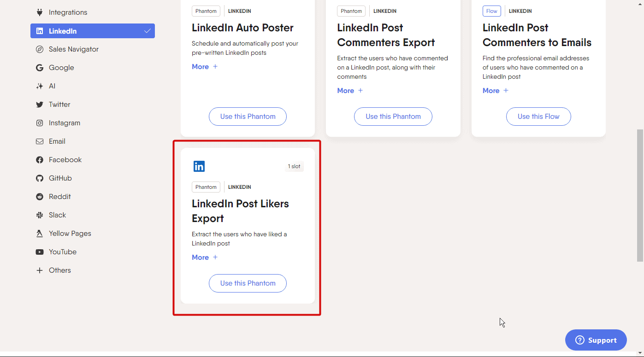Open the Support chat button

click(596, 340)
